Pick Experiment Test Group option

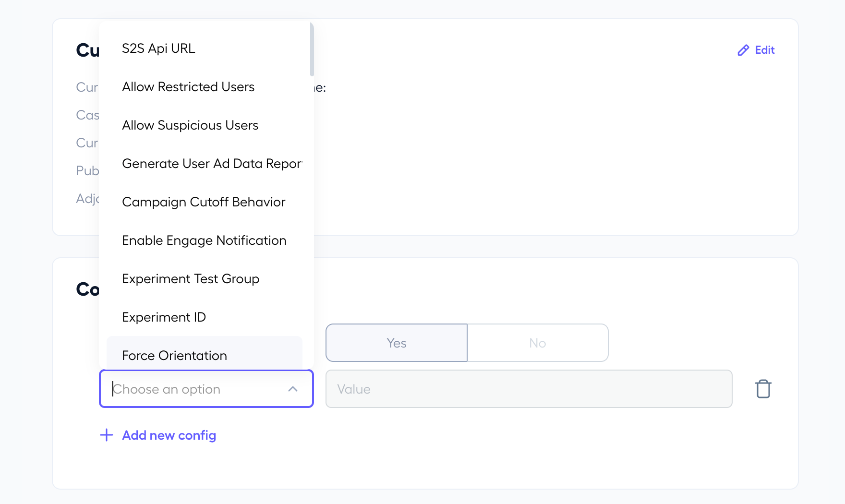click(205, 278)
